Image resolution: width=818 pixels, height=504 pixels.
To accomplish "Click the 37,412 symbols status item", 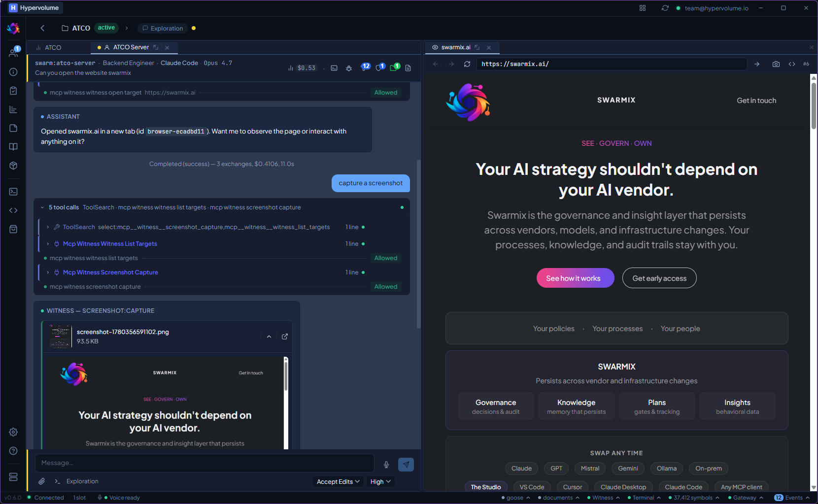I will [x=694, y=498].
